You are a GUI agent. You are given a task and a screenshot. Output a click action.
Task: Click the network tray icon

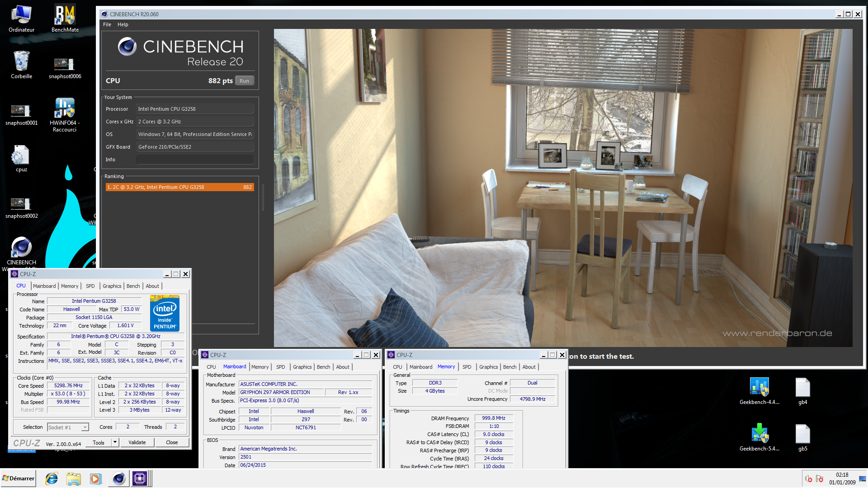point(820,479)
